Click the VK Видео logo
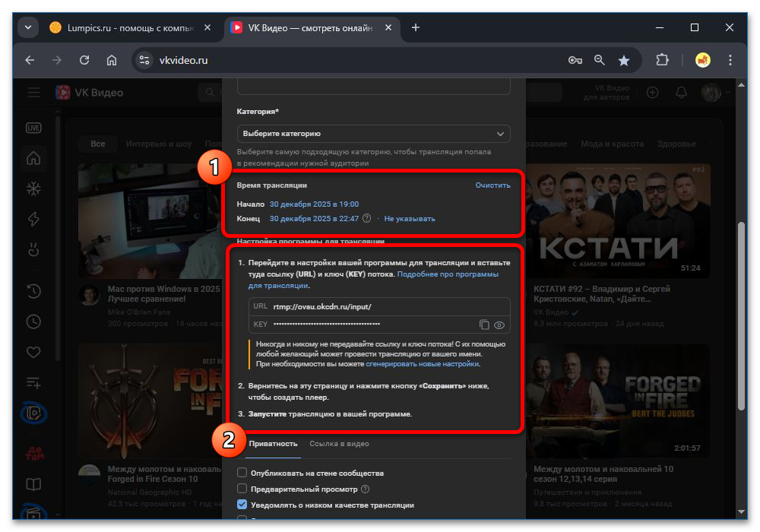 (x=90, y=92)
